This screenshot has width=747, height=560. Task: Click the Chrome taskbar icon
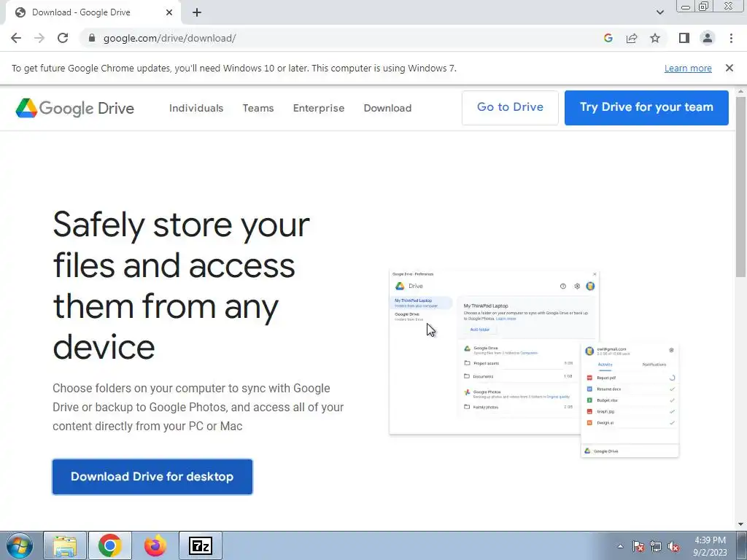(x=109, y=545)
